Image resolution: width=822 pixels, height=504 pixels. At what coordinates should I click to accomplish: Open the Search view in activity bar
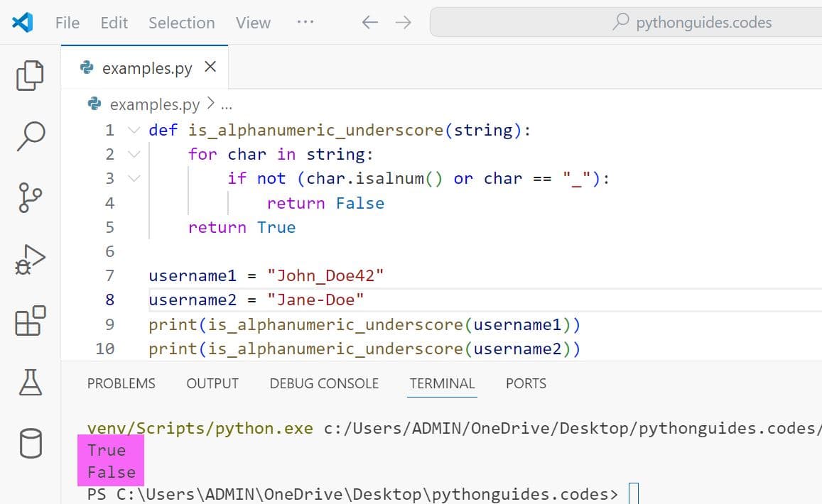[31, 136]
